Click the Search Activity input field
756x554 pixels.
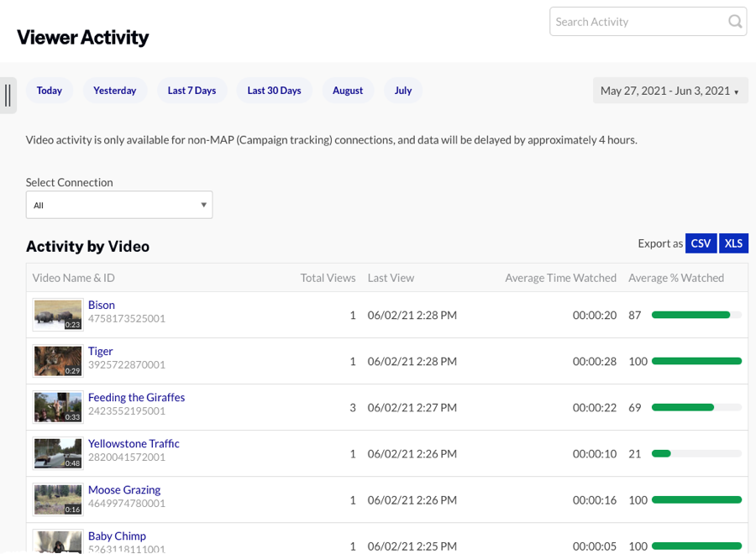(x=638, y=21)
